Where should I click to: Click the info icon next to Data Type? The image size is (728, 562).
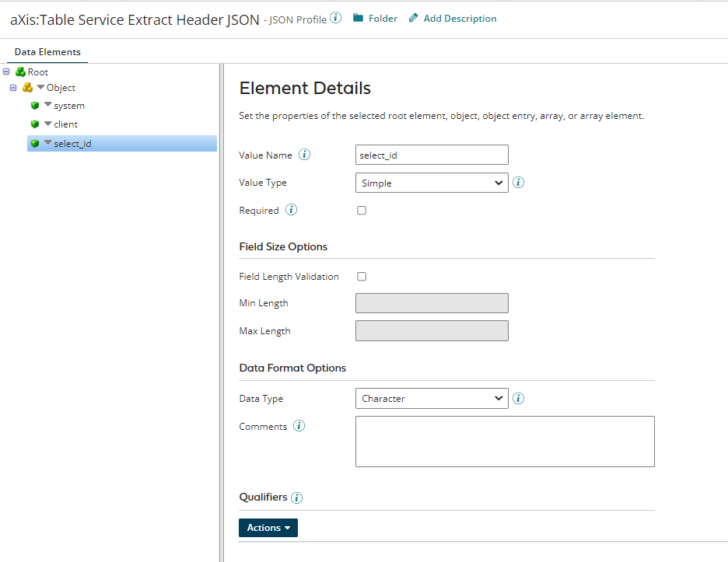point(518,398)
